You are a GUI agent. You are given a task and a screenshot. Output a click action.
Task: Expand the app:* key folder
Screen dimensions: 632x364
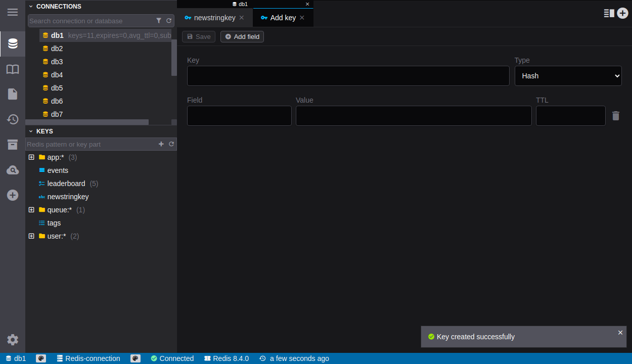31,157
